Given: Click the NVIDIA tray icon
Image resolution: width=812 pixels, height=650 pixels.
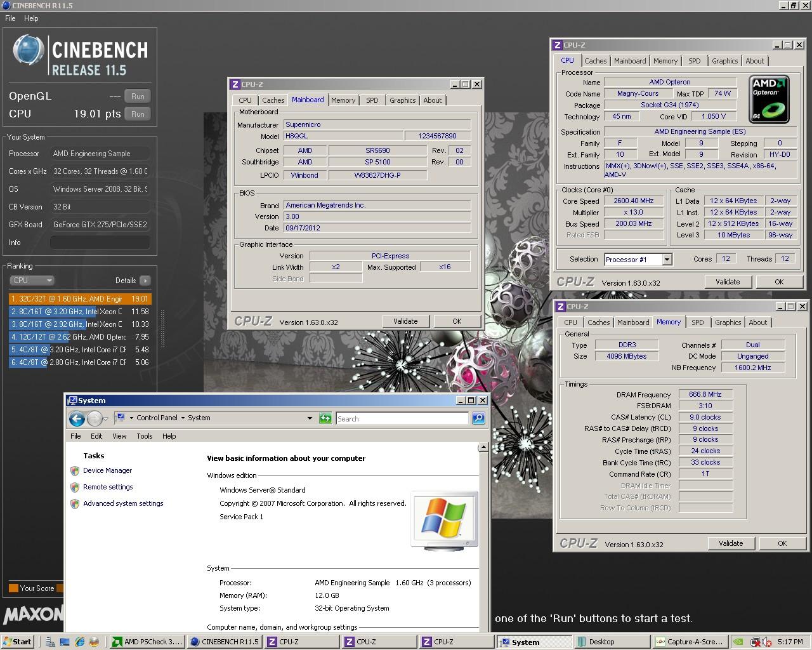Looking at the screenshot, I should click(738, 642).
